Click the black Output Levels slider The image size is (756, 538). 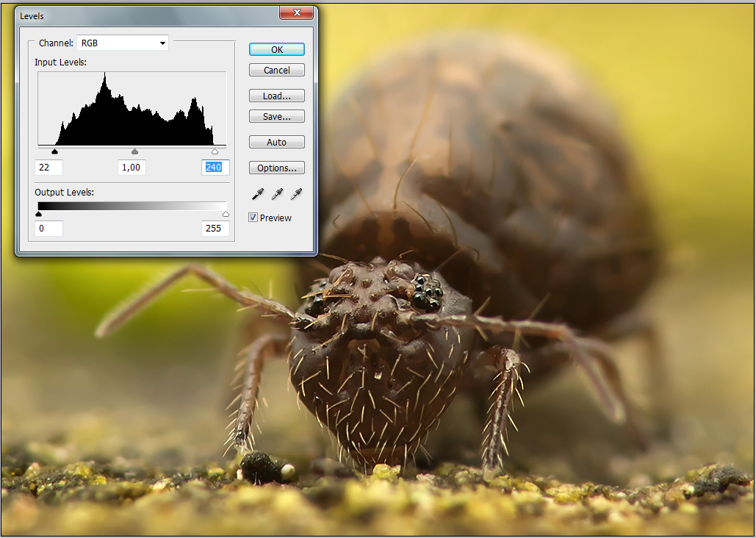click(x=39, y=214)
